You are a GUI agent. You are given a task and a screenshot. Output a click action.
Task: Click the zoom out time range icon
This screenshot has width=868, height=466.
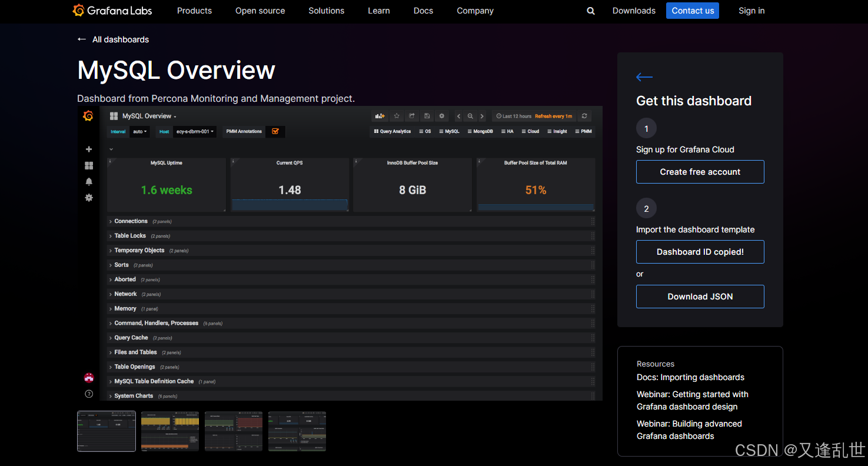coord(470,116)
